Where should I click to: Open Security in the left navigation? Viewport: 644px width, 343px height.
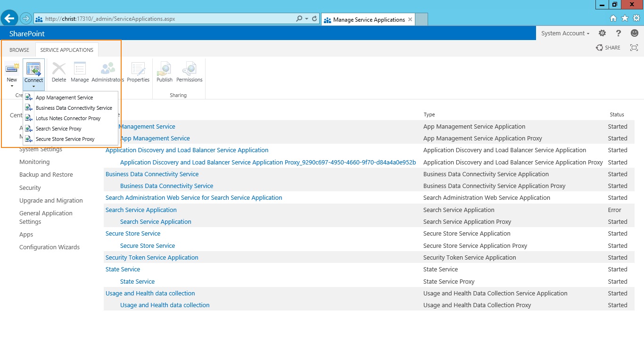(x=30, y=188)
